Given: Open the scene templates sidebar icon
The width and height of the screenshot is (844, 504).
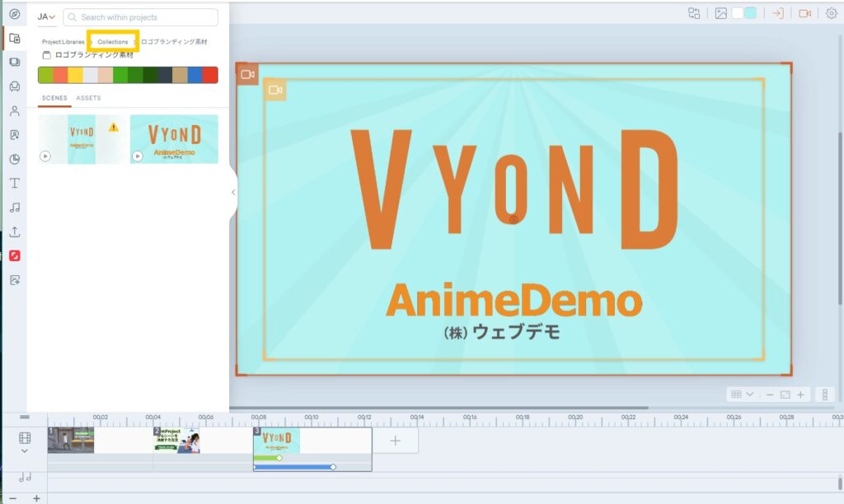Looking at the screenshot, I should click(15, 62).
